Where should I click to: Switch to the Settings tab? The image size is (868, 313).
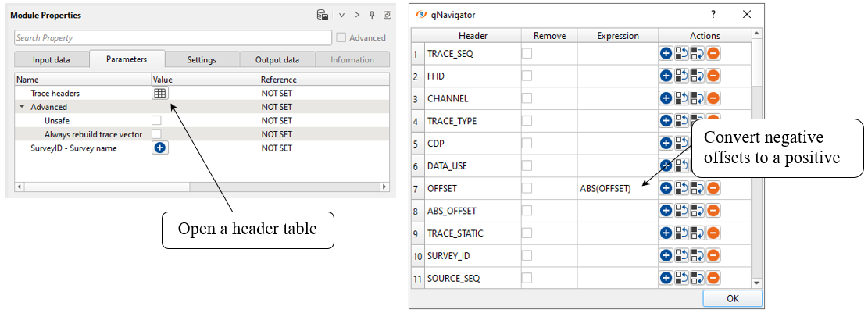pos(202,59)
